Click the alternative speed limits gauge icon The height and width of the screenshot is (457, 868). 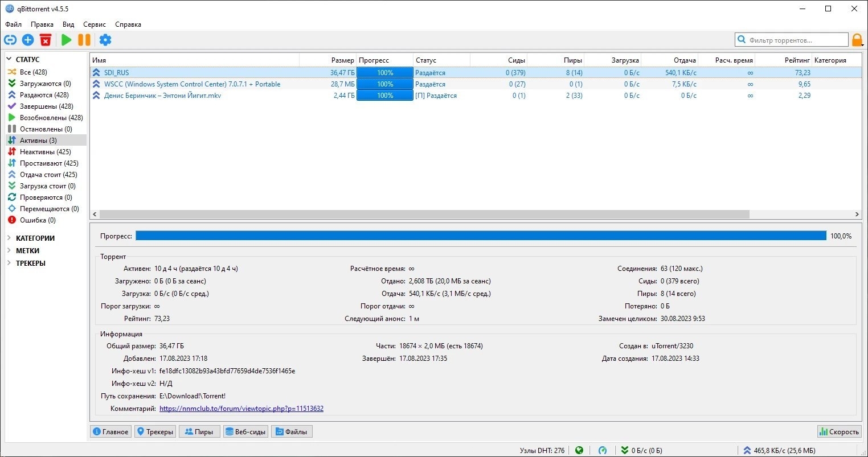tap(603, 450)
